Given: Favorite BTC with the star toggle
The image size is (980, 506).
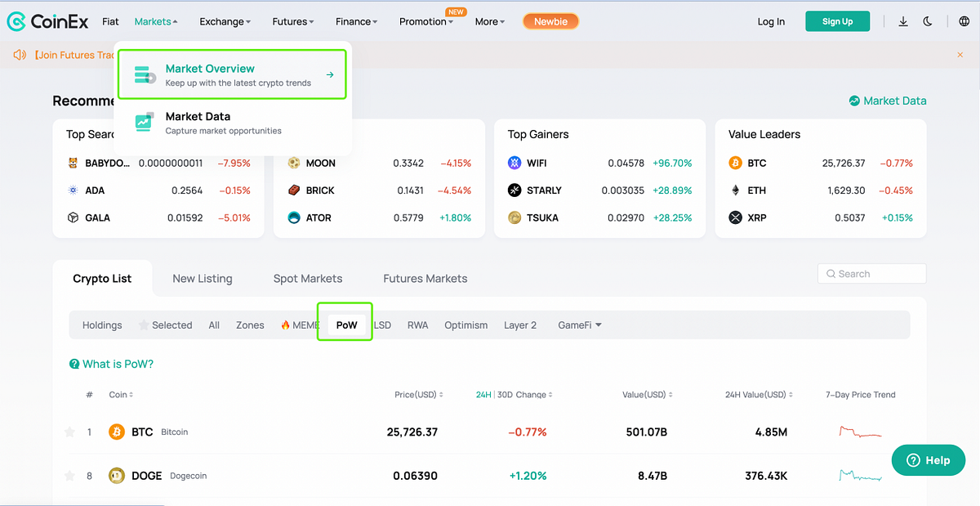Looking at the screenshot, I should click(70, 432).
